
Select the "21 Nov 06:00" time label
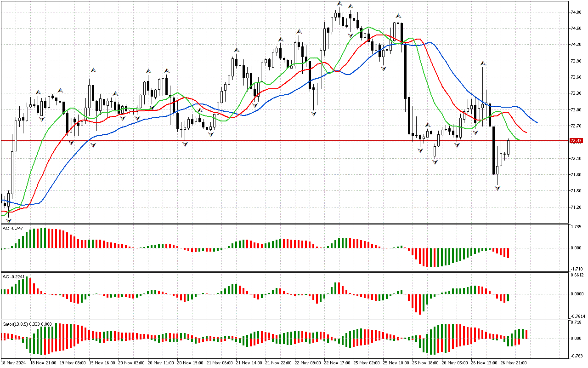[220, 363]
